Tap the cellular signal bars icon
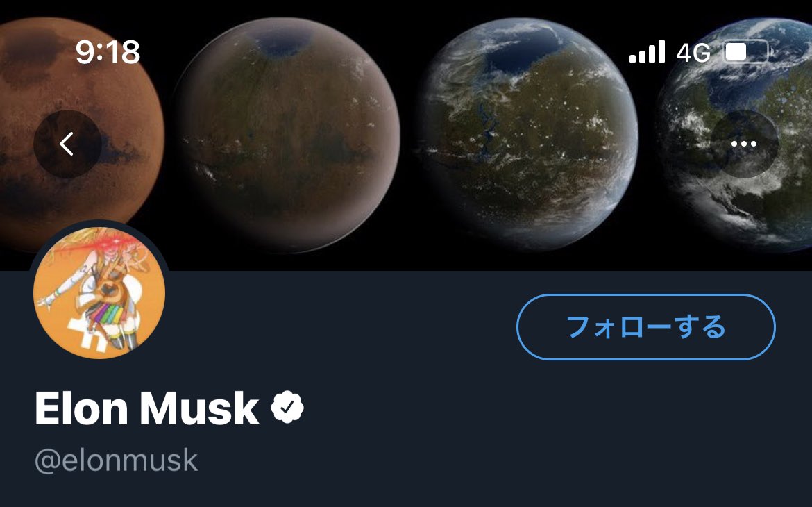The height and width of the screenshot is (507, 812). 648,52
